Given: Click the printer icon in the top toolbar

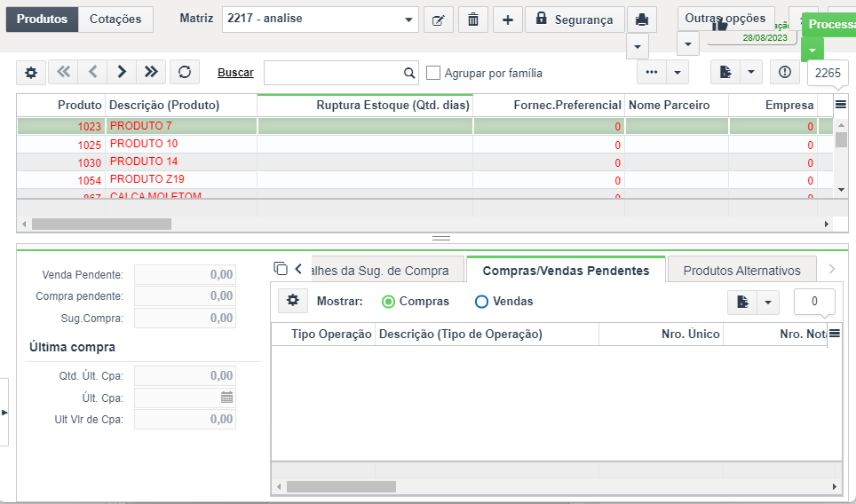Looking at the screenshot, I should pyautogui.click(x=641, y=20).
